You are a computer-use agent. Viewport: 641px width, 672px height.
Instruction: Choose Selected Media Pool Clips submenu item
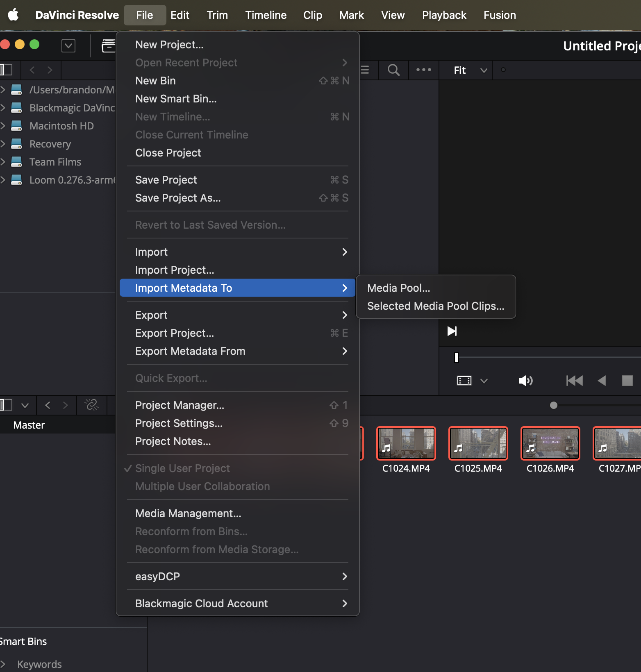435,306
